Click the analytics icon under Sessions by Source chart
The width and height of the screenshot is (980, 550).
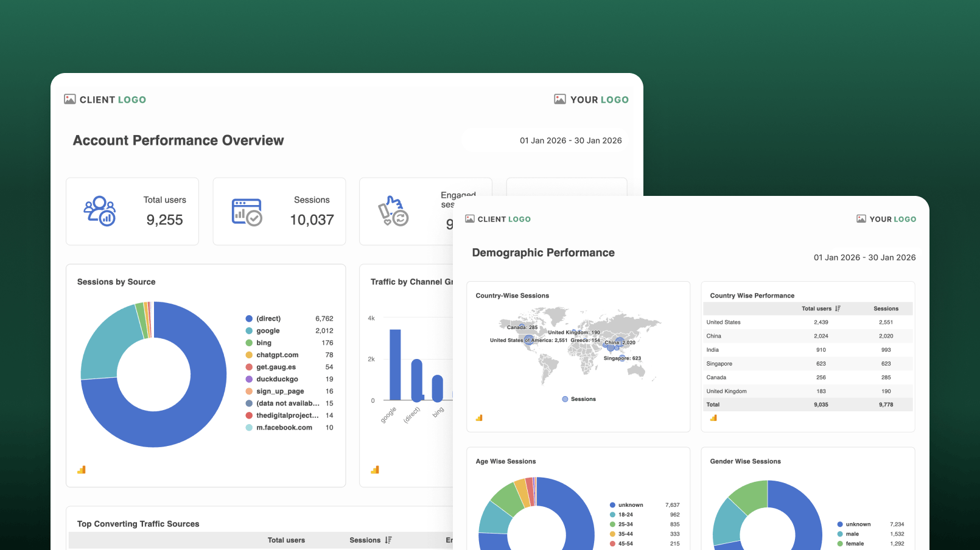point(82,470)
